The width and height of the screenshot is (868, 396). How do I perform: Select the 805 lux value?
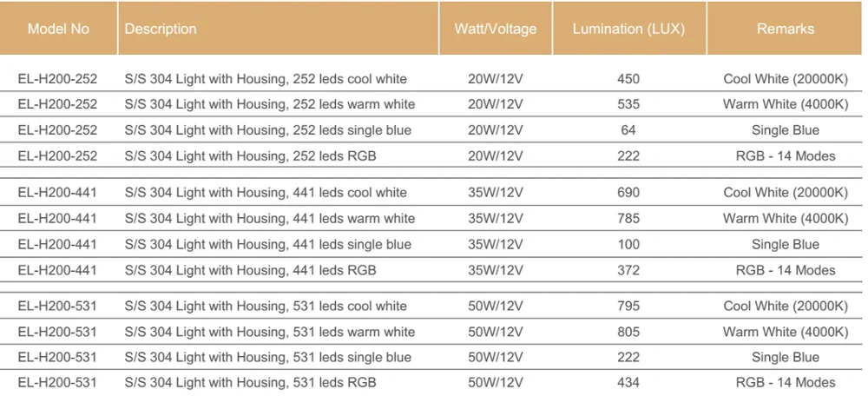pyautogui.click(x=628, y=332)
